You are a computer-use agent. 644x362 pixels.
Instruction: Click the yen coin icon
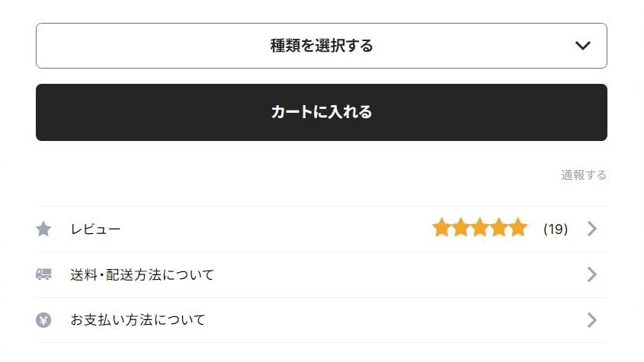coord(43,320)
